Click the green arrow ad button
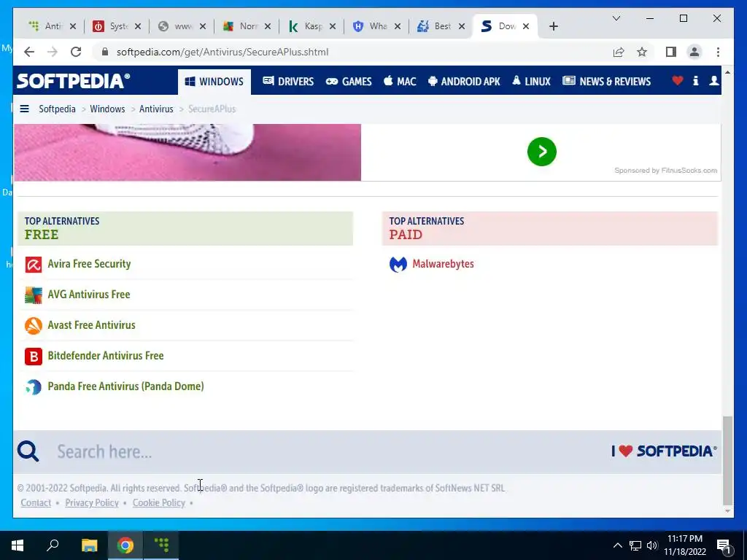This screenshot has height=560, width=747. pos(542,152)
